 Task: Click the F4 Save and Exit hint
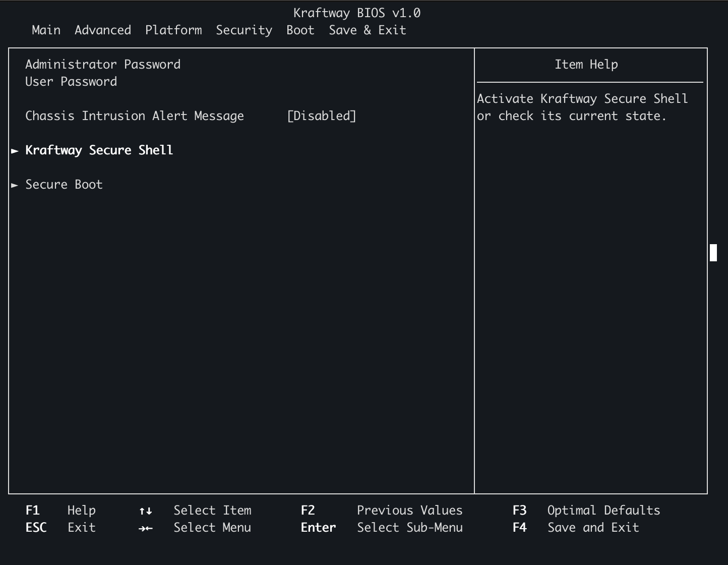tap(576, 528)
